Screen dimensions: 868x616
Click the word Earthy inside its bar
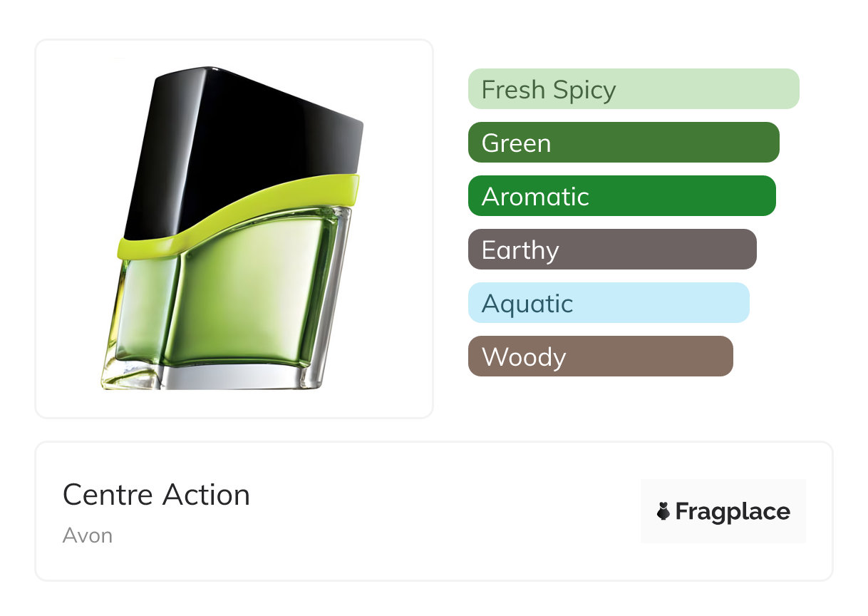[x=520, y=250]
